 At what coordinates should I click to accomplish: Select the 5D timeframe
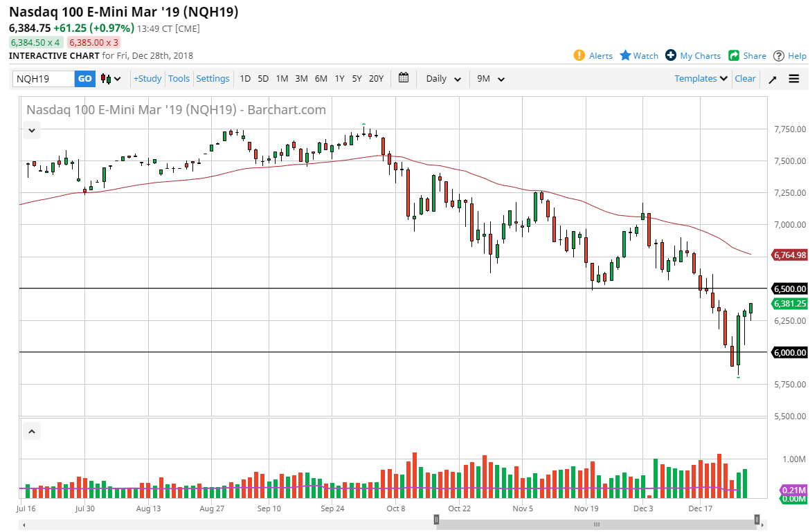click(263, 78)
